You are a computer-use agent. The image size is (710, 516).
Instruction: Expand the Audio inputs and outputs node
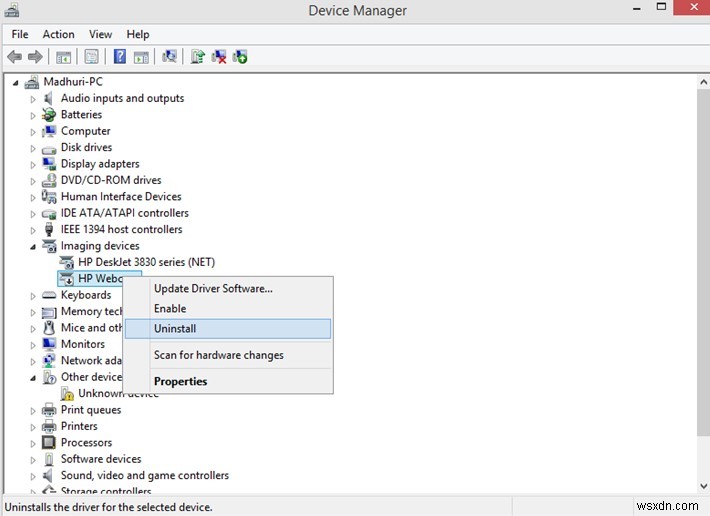click(x=33, y=99)
